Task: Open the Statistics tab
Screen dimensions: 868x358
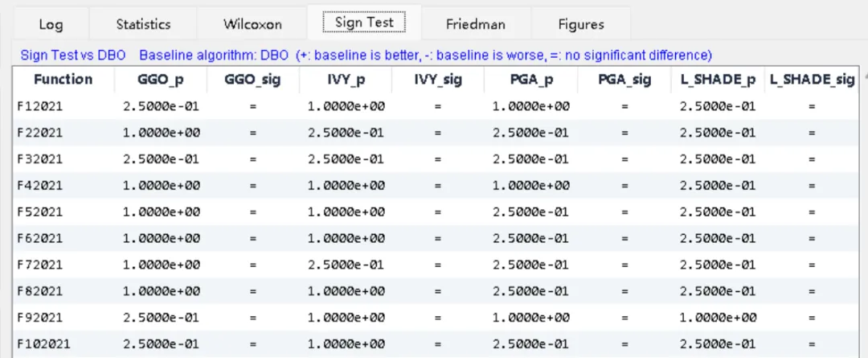Action: pos(143,24)
